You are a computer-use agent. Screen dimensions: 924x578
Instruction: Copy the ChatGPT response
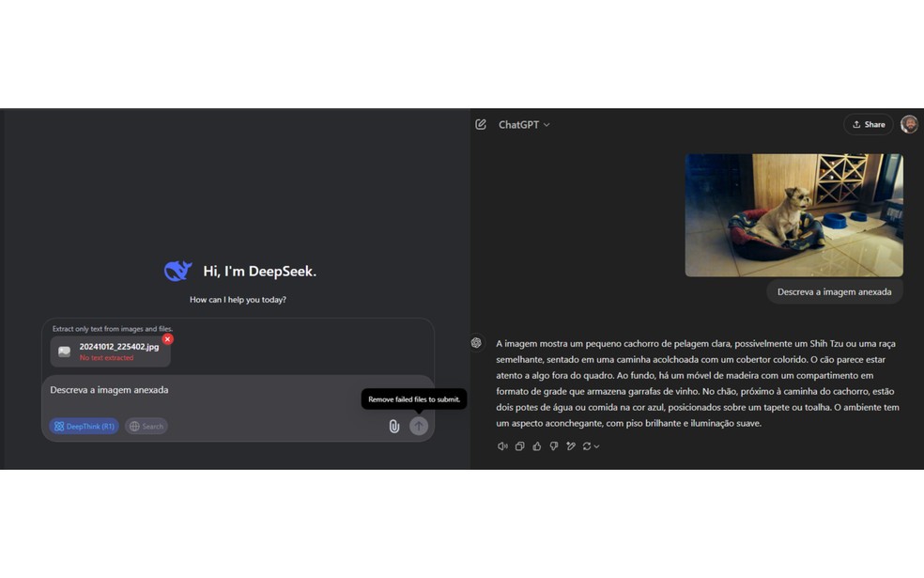tap(519, 446)
